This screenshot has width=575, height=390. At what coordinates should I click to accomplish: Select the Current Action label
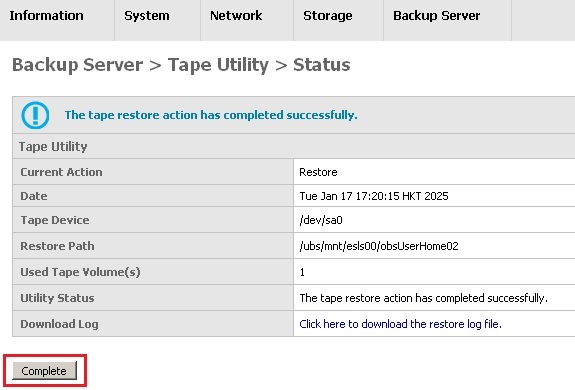coord(61,172)
